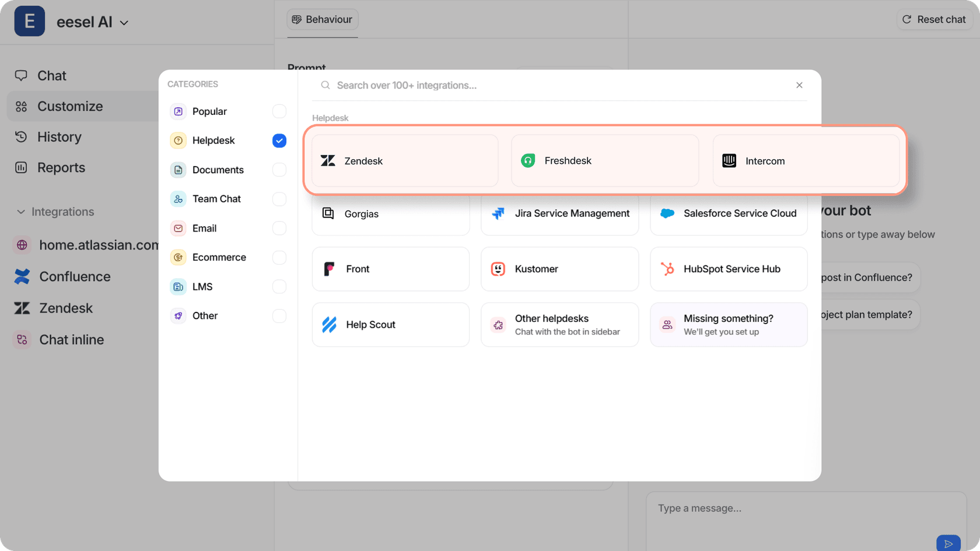Select the HubSpot Service Hub card label

point(732,269)
